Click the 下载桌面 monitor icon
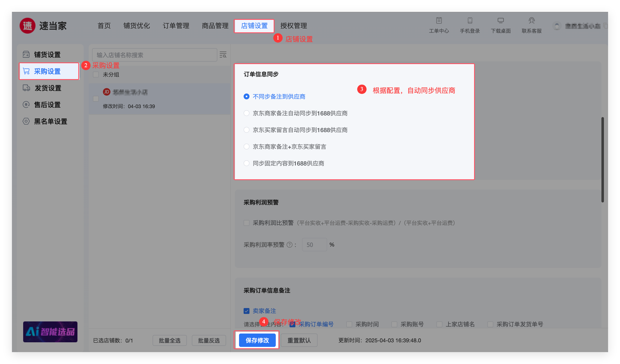 tap(500, 20)
